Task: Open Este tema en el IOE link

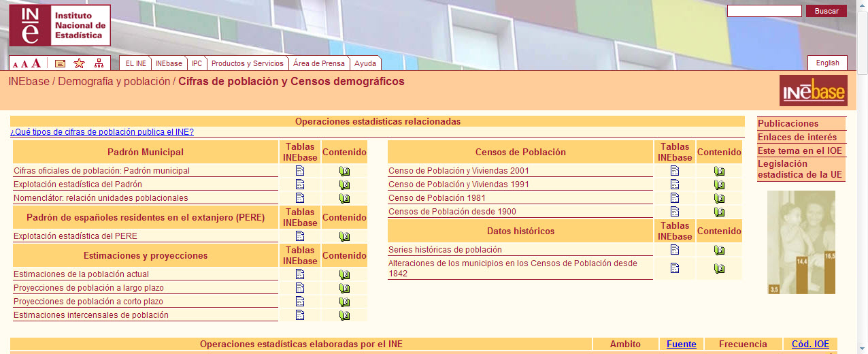Action: (x=799, y=150)
